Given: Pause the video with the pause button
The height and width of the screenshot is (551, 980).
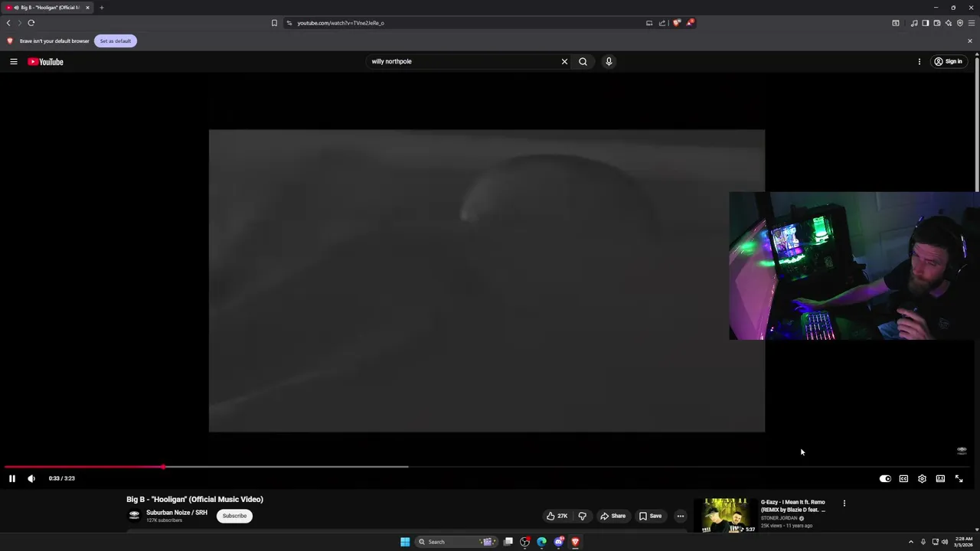Looking at the screenshot, I should click(x=12, y=478).
